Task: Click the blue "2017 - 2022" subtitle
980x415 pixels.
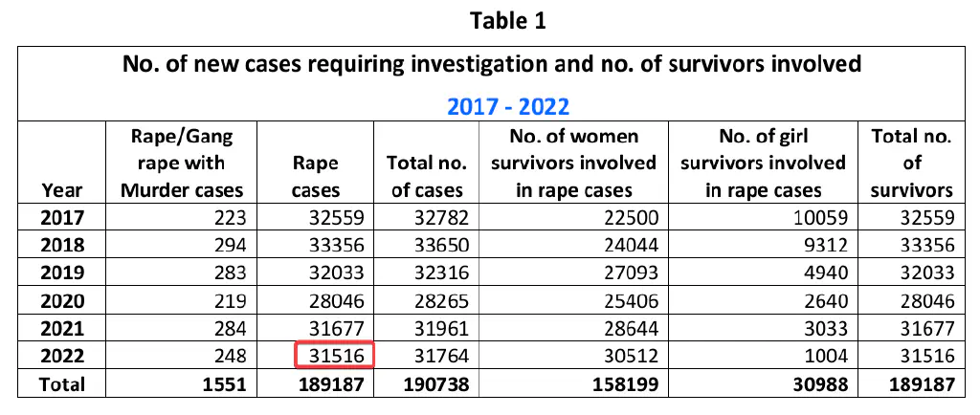Action: coord(507,104)
